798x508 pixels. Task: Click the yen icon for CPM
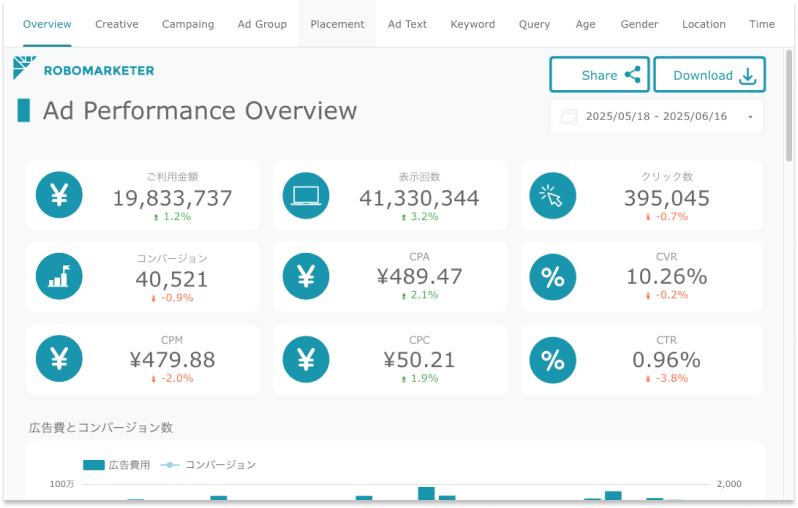coord(59,359)
